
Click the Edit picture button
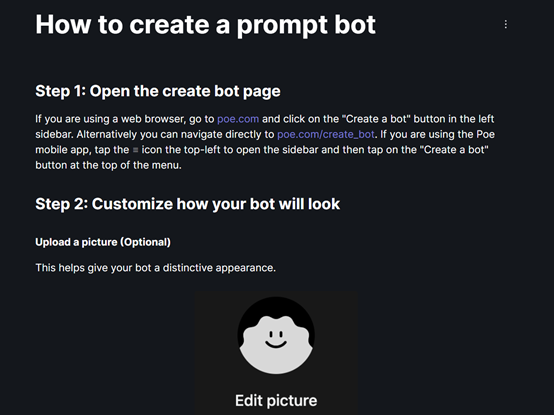pos(276,401)
